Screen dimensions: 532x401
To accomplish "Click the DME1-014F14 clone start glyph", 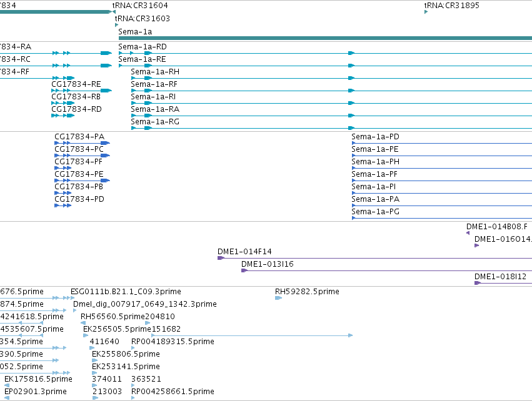I will (221, 258).
